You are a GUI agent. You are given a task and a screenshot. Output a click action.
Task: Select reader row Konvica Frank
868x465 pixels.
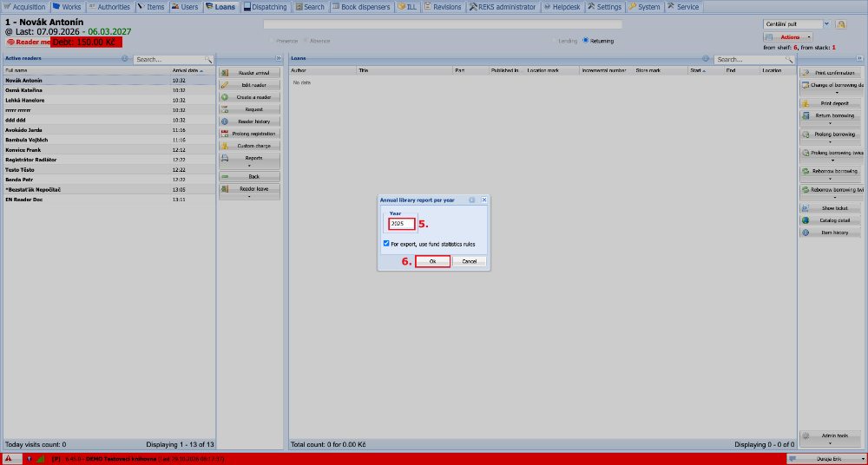108,150
